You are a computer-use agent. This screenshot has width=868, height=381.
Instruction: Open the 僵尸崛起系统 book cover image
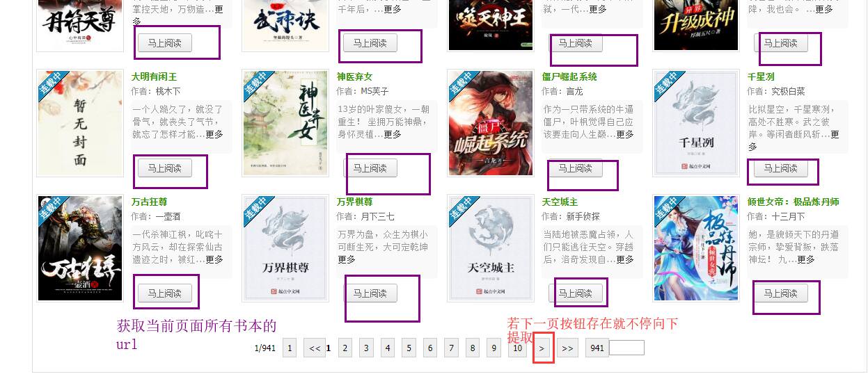(x=490, y=123)
